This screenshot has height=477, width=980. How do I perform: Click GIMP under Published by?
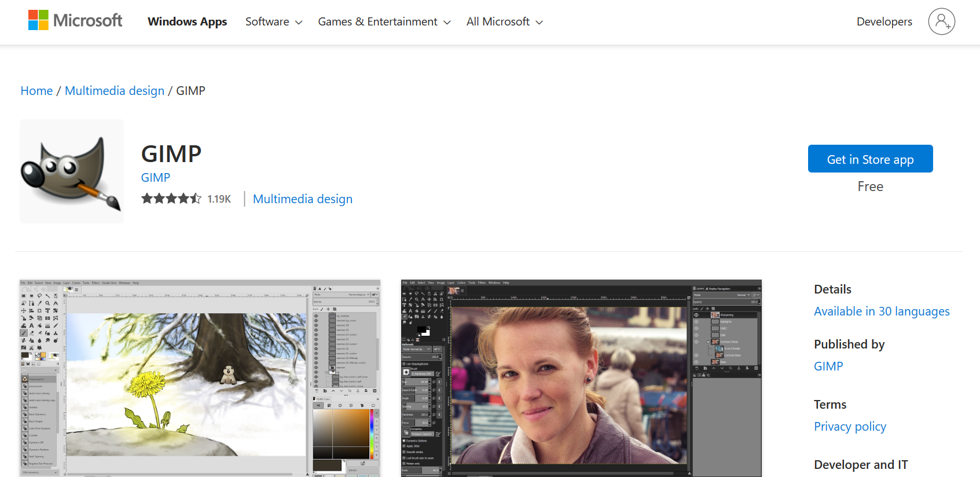tap(828, 366)
